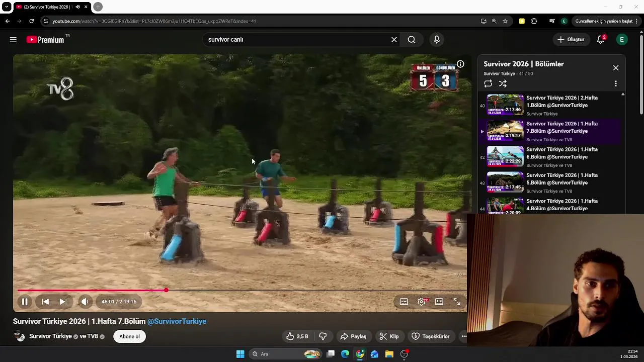Open the Windows Start menu
644x362 pixels.
pyautogui.click(x=240, y=354)
